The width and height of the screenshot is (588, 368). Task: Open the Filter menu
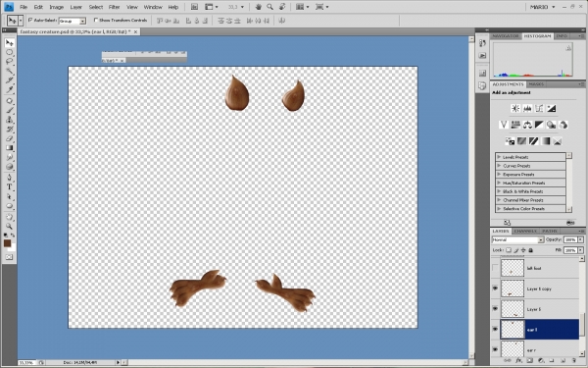pos(114,7)
